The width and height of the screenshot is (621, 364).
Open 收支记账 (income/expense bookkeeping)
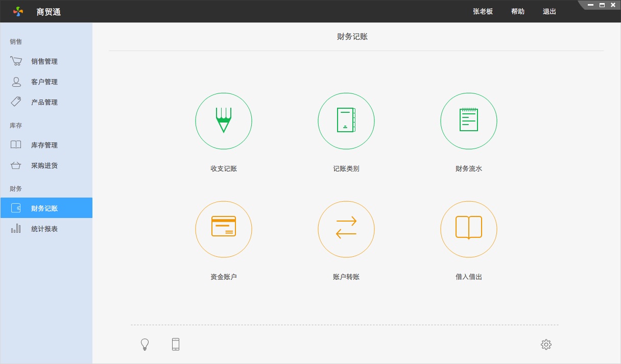pyautogui.click(x=224, y=121)
